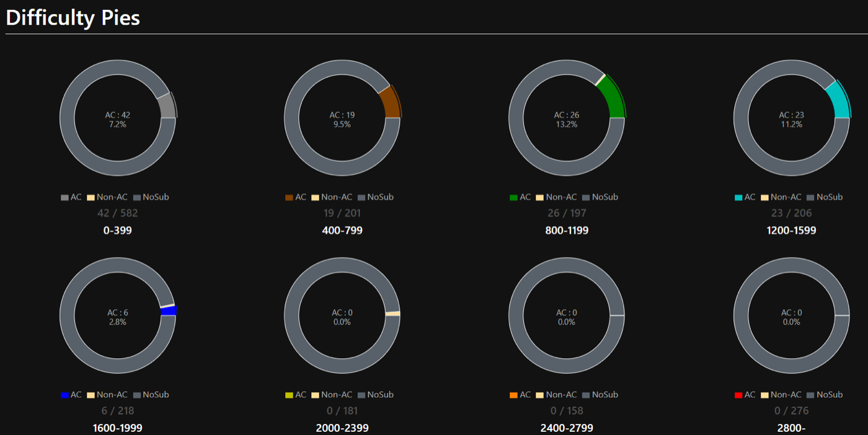Toggle AC legend in 0-399 chart
Screen dimensions: 868x435
click(71, 197)
